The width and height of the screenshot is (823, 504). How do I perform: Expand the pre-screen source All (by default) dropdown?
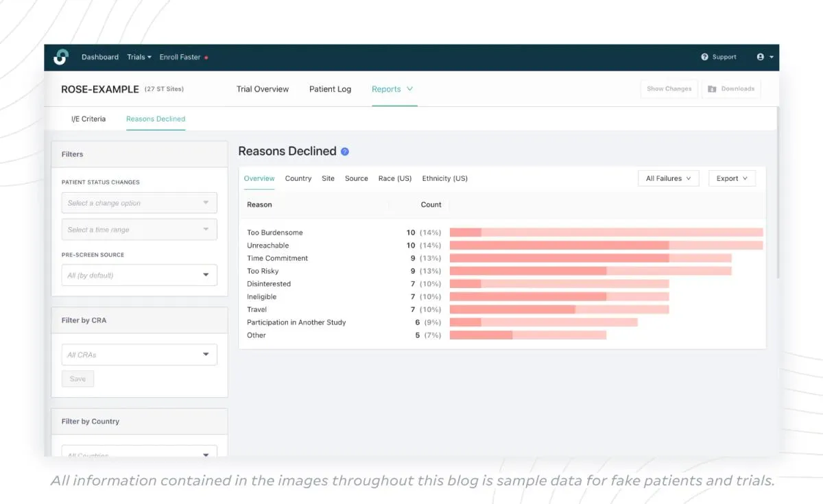click(x=139, y=275)
